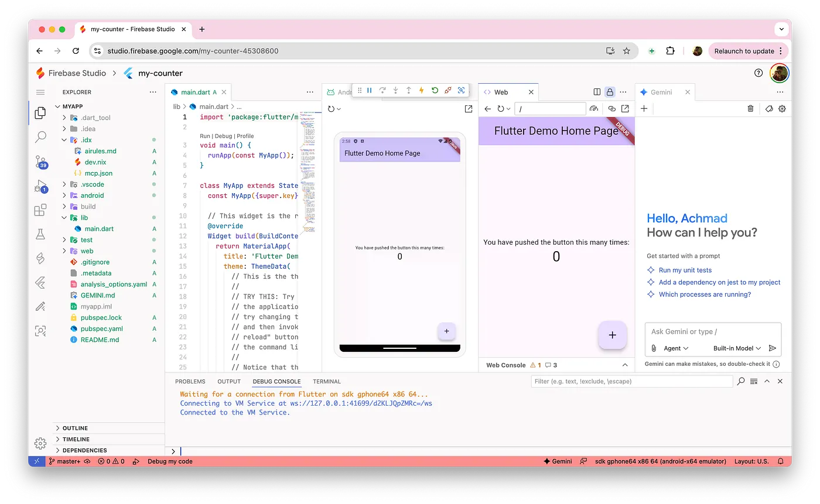The width and height of the screenshot is (820, 504).
Task: Switch to the OUTPUT panel tab
Action: (229, 381)
